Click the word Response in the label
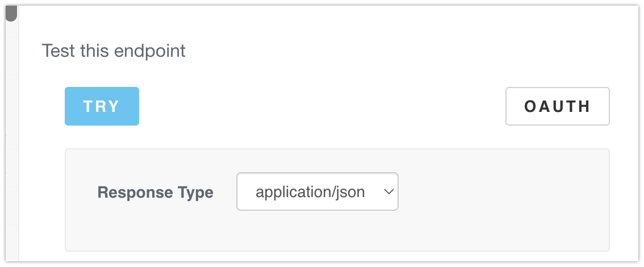 click(135, 193)
